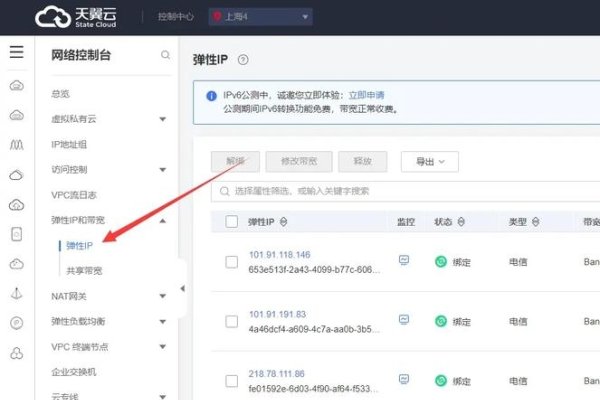This screenshot has height=400, width=600.
Task: Click the 控制中心 top navigation link
Action: tap(176, 17)
